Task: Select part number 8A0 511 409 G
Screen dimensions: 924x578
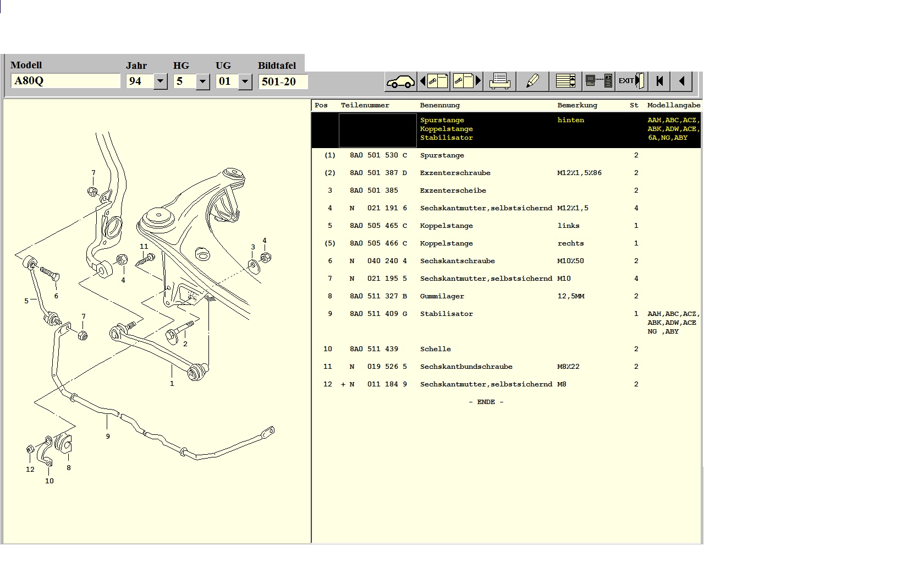Action: click(x=378, y=314)
